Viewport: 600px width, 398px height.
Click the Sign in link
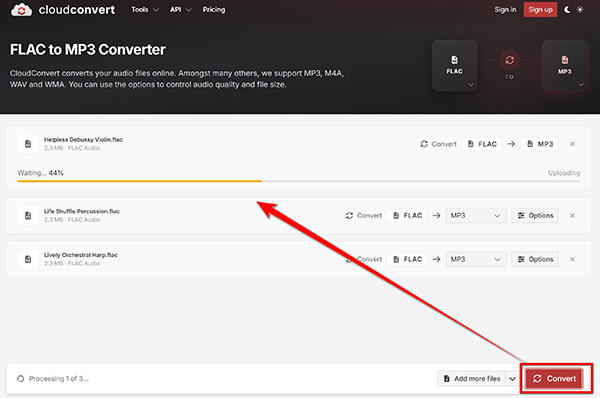click(505, 10)
